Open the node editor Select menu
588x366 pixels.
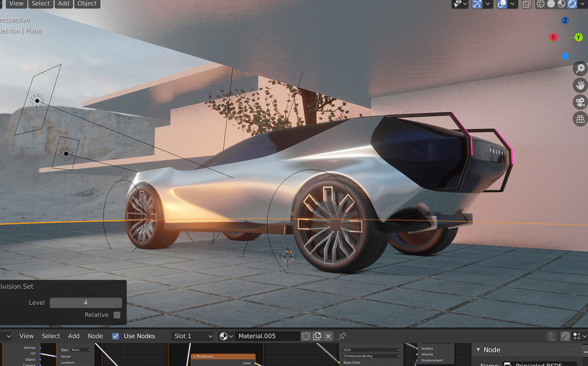click(x=51, y=336)
